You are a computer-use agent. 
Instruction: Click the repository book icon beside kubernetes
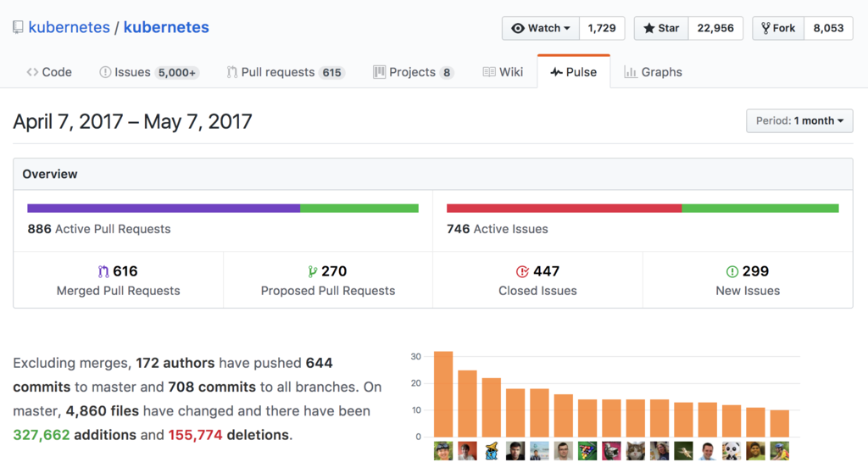[x=19, y=27]
